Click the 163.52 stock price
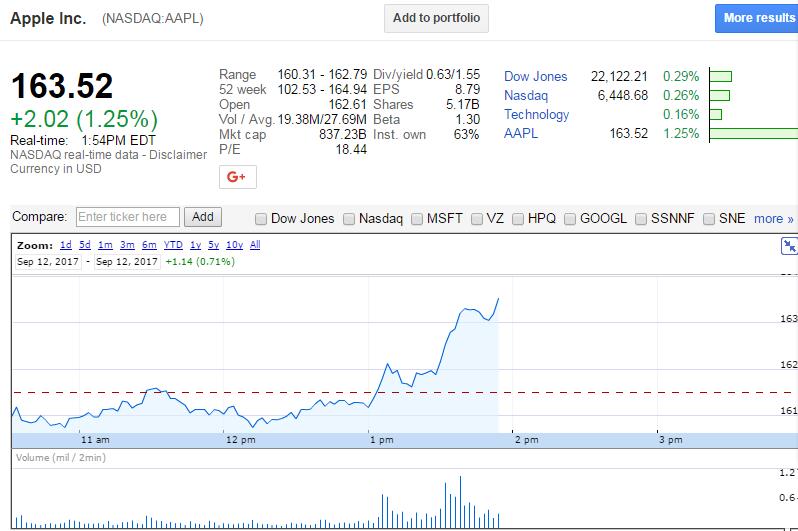Screen dimensions: 798x531 62,86
